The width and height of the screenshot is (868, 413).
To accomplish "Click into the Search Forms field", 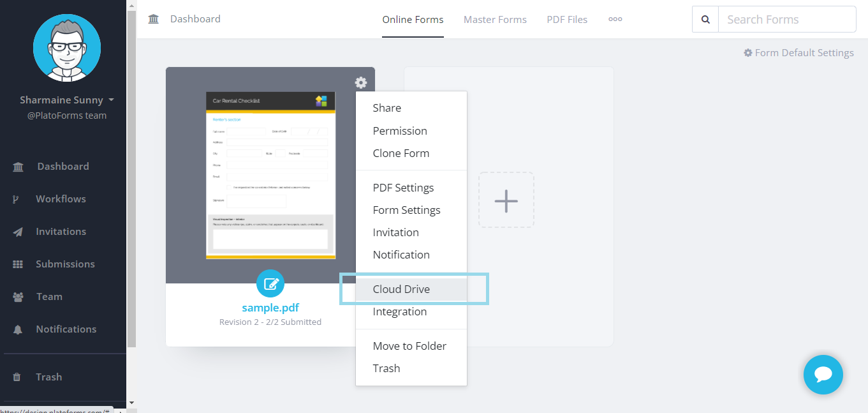I will (786, 20).
